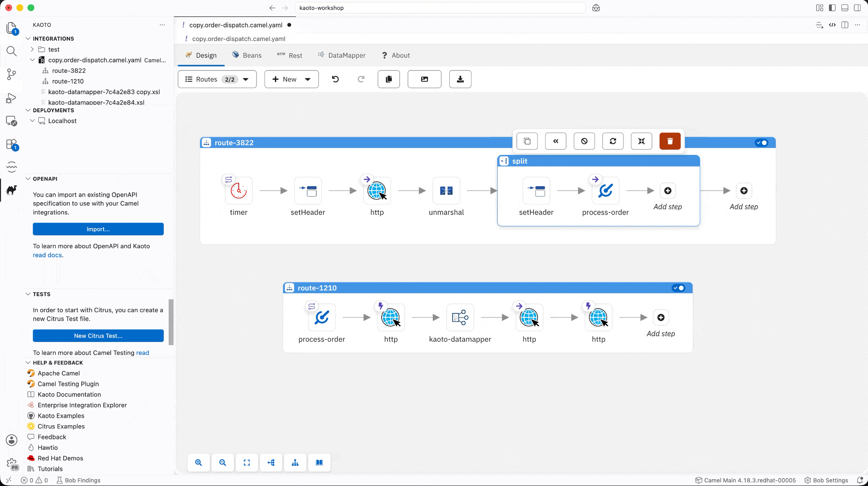Select the timer node in route-3822
This screenshot has height=486, width=868.
(239, 191)
